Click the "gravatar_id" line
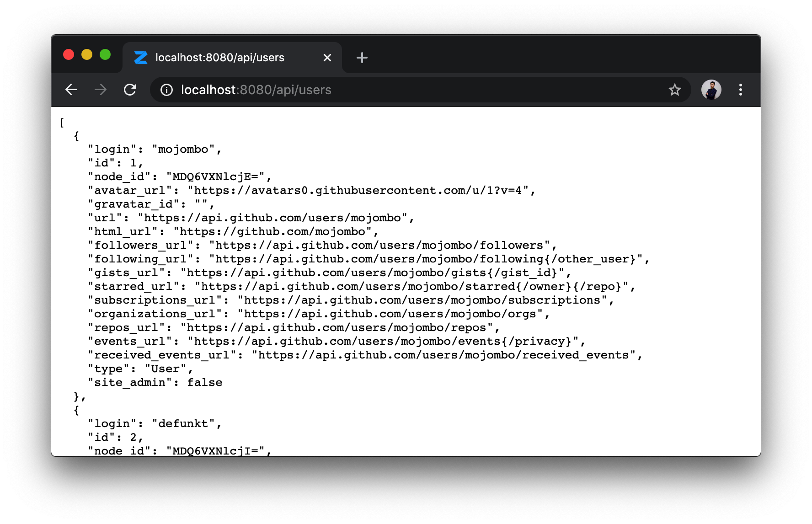Screen dimensions: 812x524 [x=151, y=204]
